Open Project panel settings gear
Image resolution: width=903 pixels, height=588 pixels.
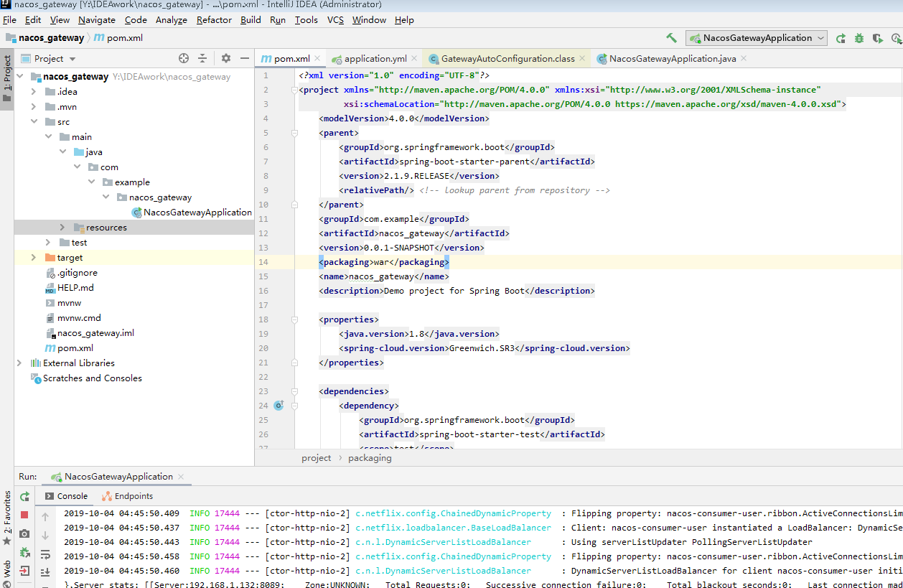226,58
